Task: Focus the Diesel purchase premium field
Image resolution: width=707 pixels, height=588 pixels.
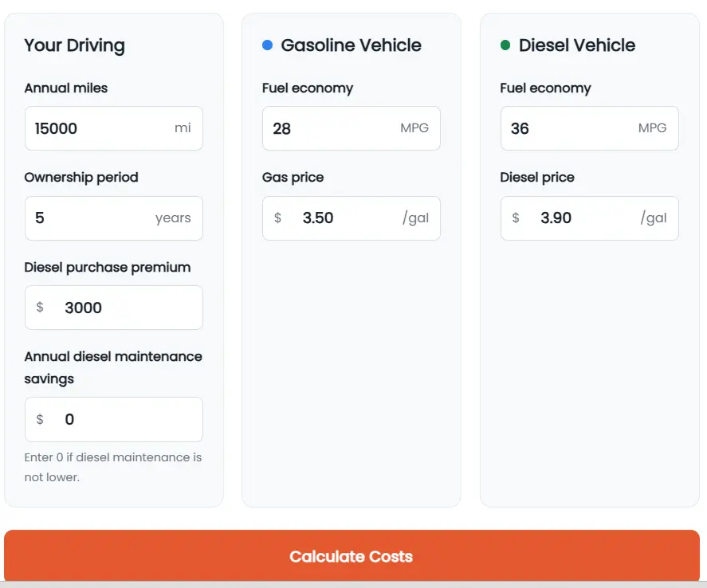Action: click(114, 308)
